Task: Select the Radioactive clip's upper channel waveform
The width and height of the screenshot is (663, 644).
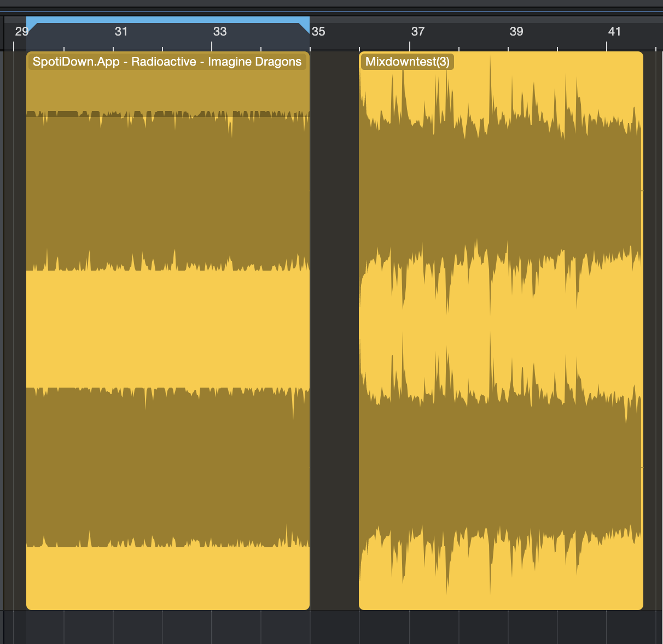Action: [168, 191]
